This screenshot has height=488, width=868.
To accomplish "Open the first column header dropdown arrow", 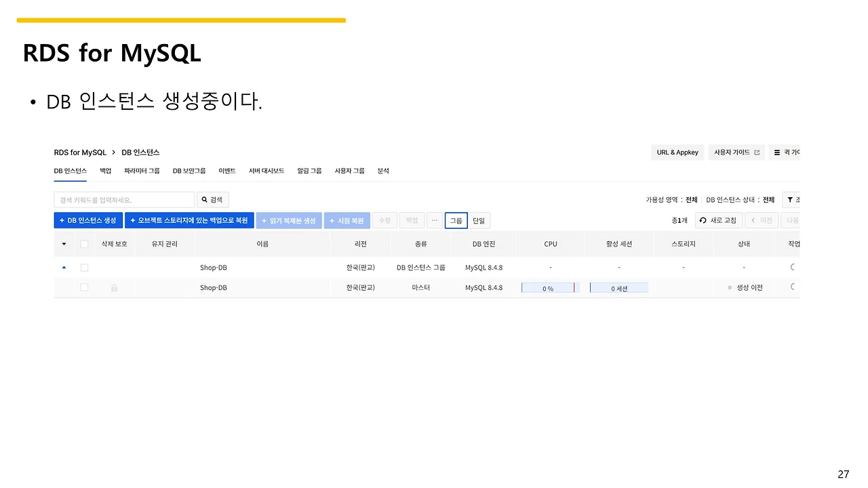I will point(64,244).
